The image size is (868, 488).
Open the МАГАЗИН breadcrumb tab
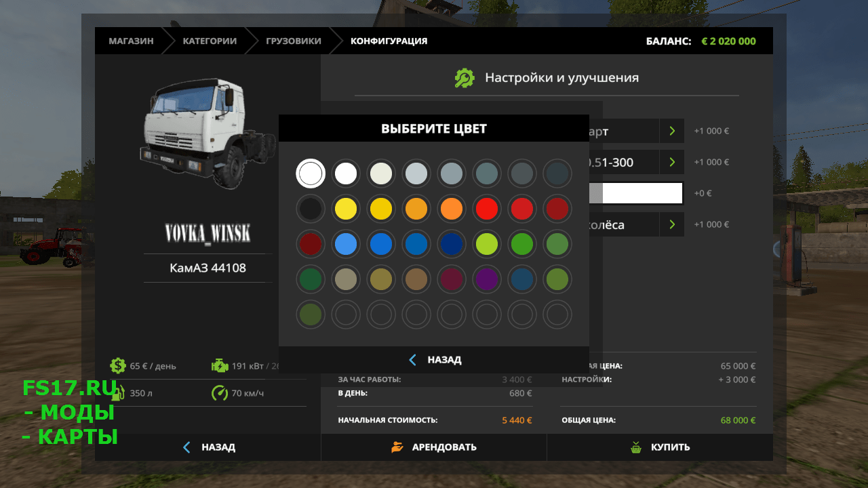(x=131, y=41)
